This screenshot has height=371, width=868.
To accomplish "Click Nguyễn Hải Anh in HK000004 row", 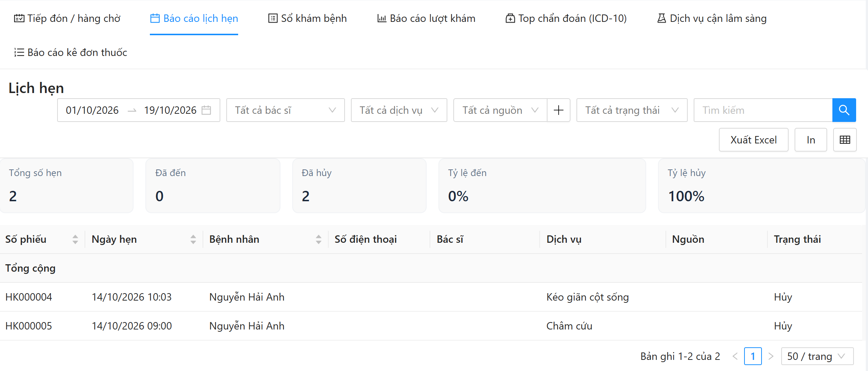I will [247, 297].
